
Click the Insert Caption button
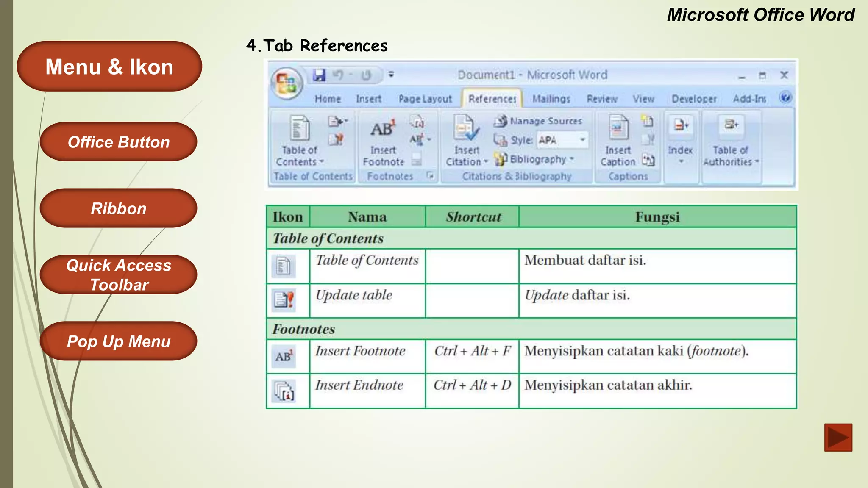618,141
